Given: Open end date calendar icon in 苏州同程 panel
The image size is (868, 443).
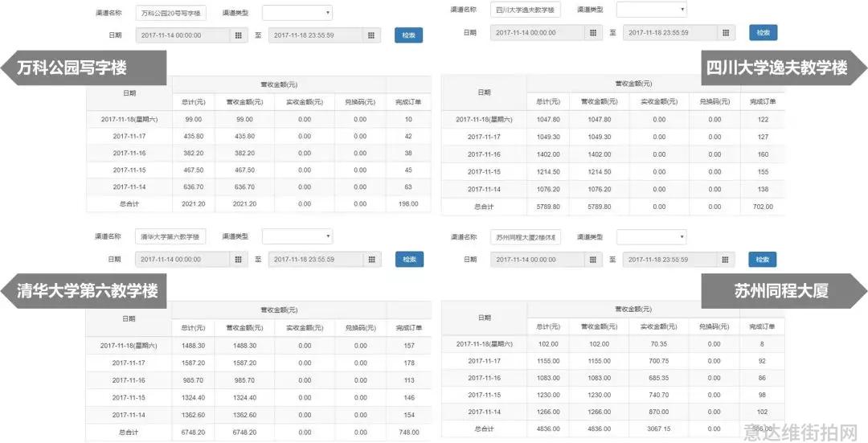Looking at the screenshot, I should pos(726,260).
